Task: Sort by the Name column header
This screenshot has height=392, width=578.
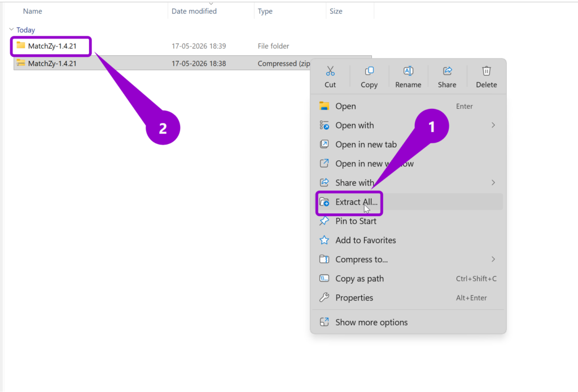Action: (x=32, y=11)
